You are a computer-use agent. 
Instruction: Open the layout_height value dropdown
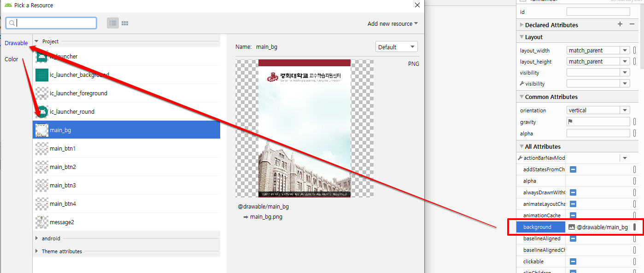point(625,62)
